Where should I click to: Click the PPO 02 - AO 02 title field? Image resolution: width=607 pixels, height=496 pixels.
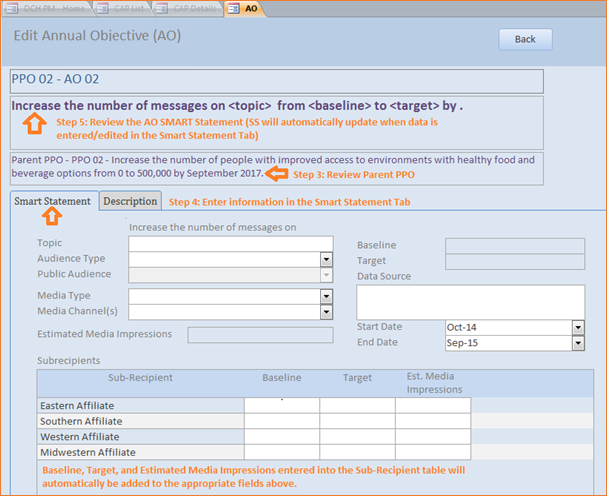277,81
